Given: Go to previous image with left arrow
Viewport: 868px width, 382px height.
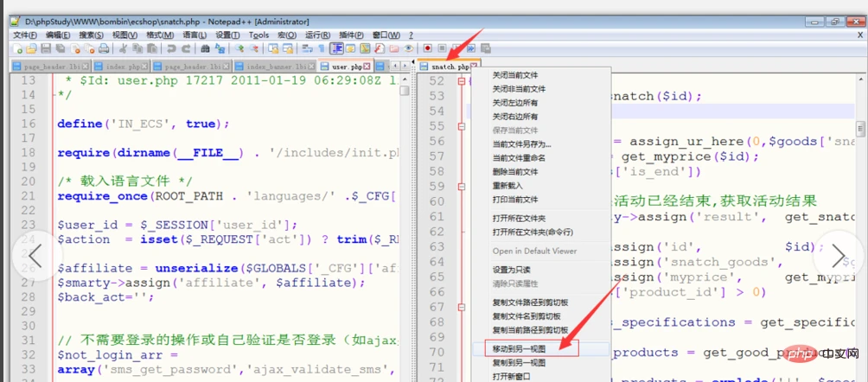Looking at the screenshot, I should tap(35, 255).
